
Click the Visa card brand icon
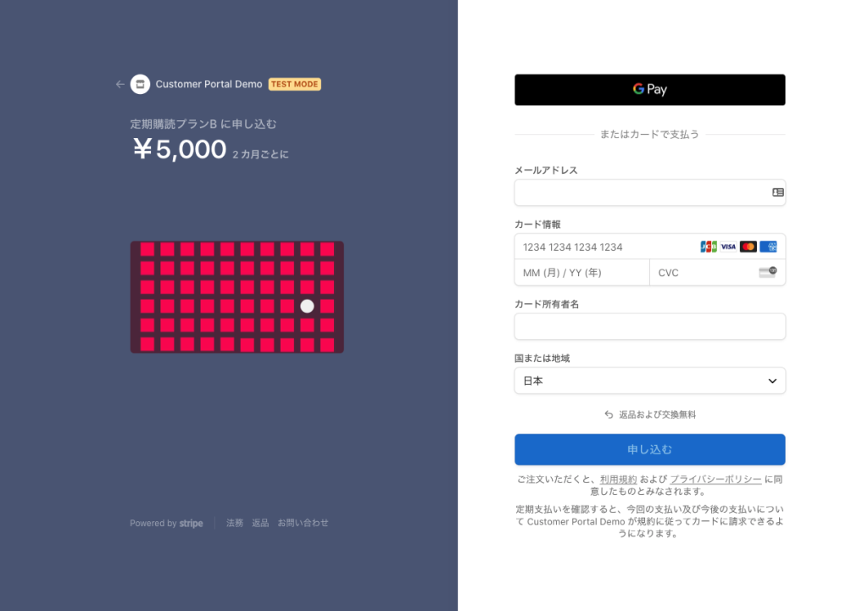(x=728, y=247)
